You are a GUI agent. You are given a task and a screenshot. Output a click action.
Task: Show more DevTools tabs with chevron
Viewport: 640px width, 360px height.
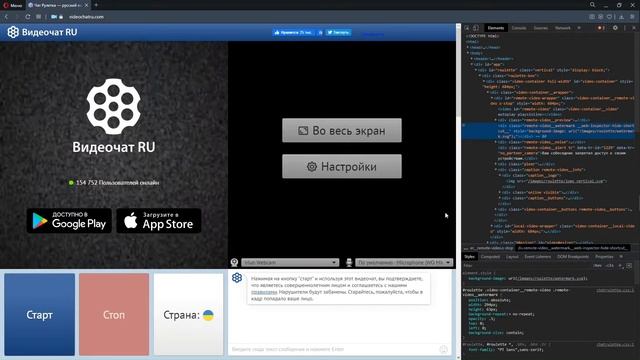[x=579, y=28]
